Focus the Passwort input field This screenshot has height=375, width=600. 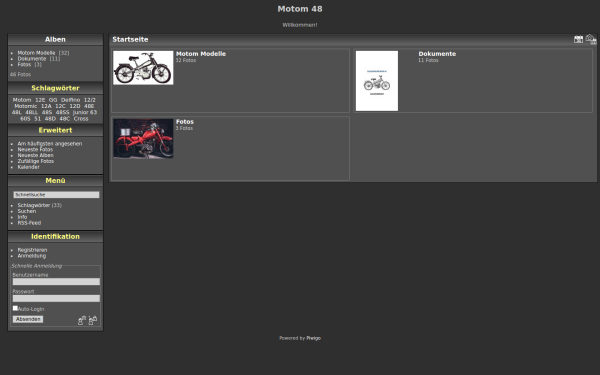point(56,298)
